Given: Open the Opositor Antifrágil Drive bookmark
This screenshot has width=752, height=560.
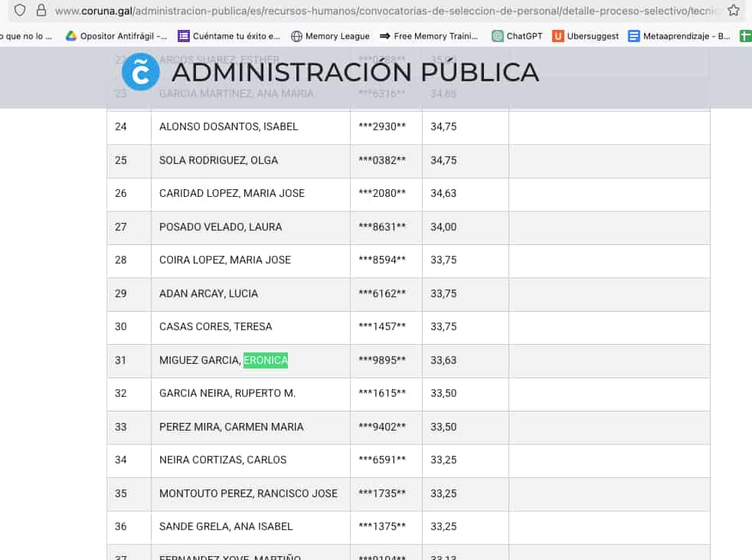Looking at the screenshot, I should pyautogui.click(x=116, y=36).
